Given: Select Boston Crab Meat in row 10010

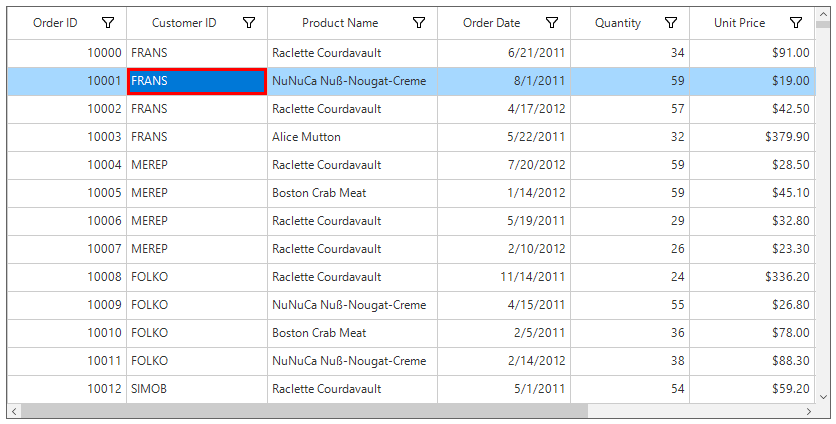Looking at the screenshot, I should 352,333.
